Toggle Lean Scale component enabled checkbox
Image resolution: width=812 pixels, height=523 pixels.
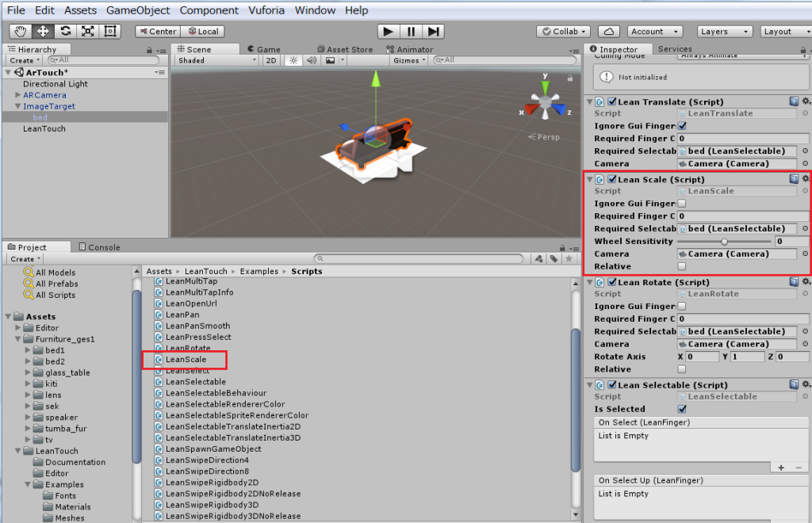pyautogui.click(x=612, y=180)
